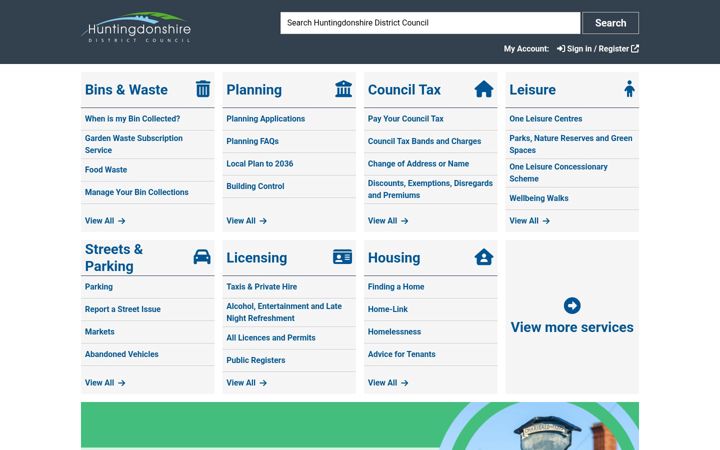Click the Licensing ID card icon
Image resolution: width=720 pixels, height=450 pixels.
click(343, 257)
